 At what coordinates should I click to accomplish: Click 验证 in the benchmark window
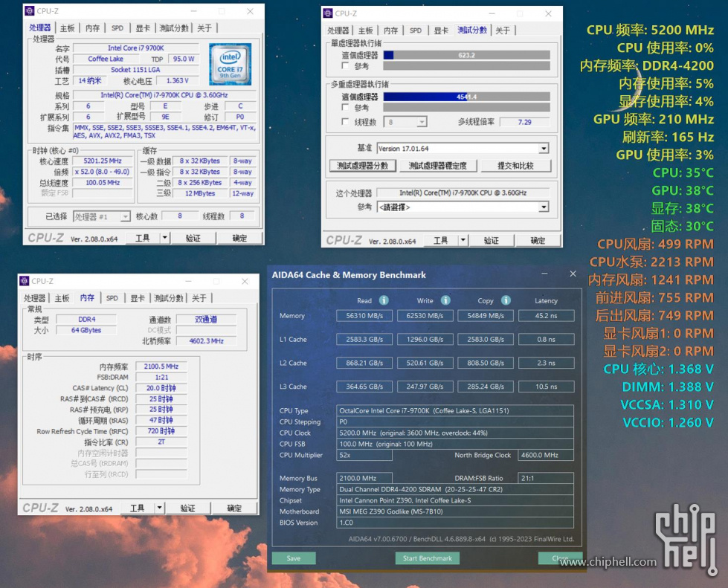point(492,240)
